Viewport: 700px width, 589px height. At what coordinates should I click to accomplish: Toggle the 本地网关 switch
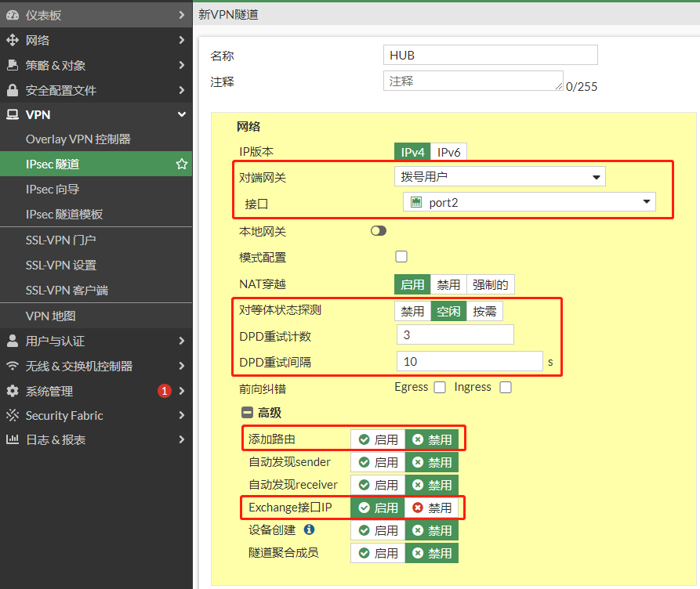tap(379, 231)
